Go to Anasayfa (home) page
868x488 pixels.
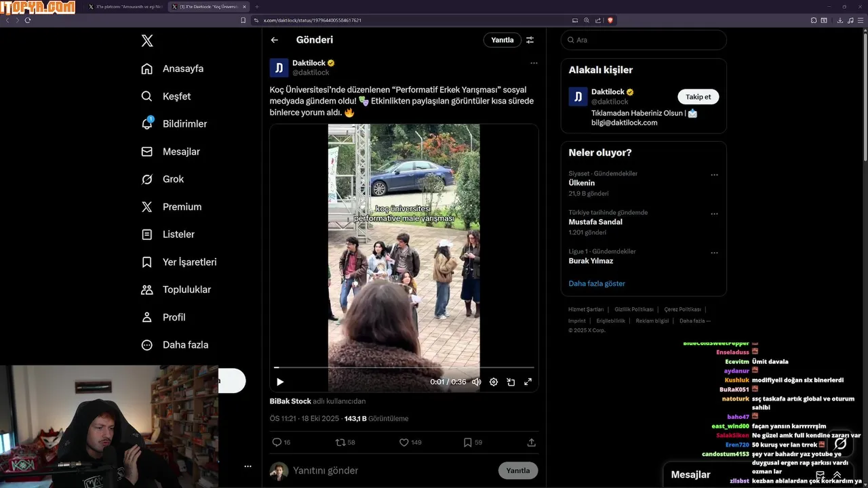(172, 68)
